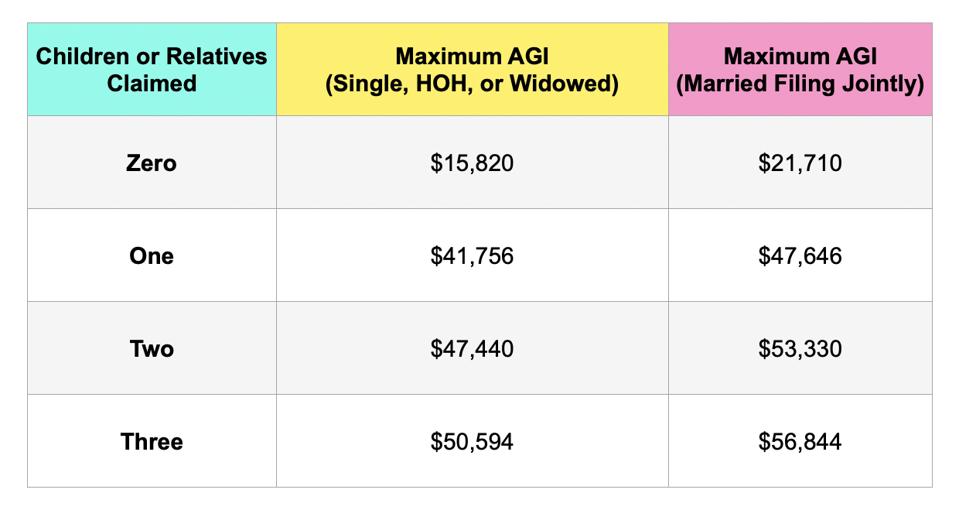
Task: Select the "Two" row label
Action: click(152, 349)
